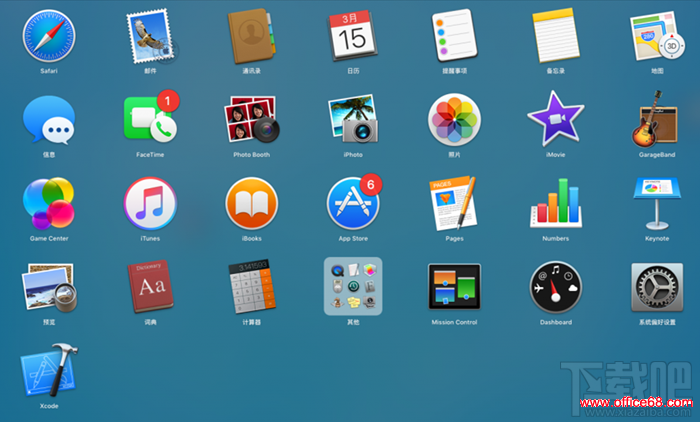Open the Messages (信息) app

coord(49,120)
